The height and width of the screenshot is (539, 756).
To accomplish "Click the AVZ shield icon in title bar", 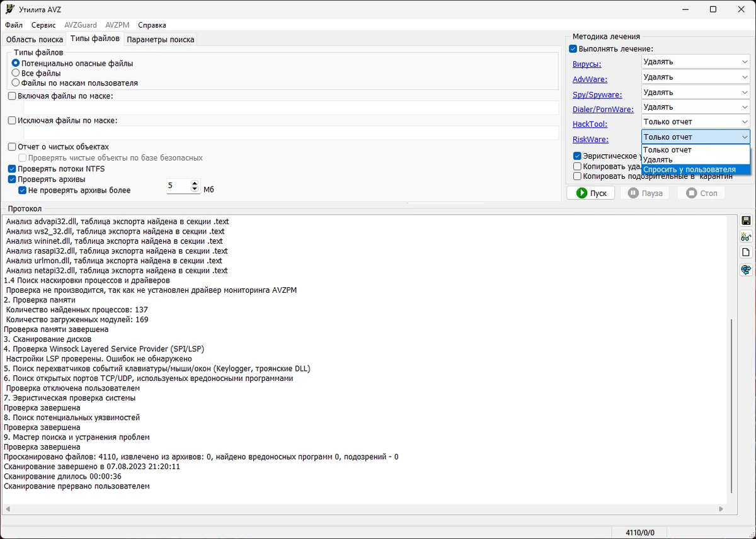I will click(x=9, y=9).
